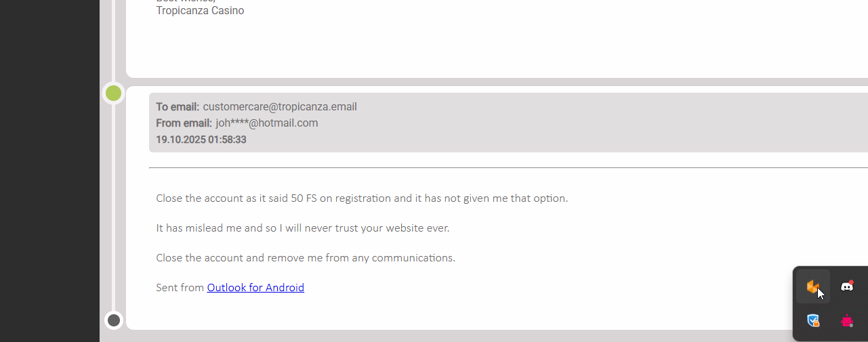Click the 'To email:' label

[x=178, y=107]
